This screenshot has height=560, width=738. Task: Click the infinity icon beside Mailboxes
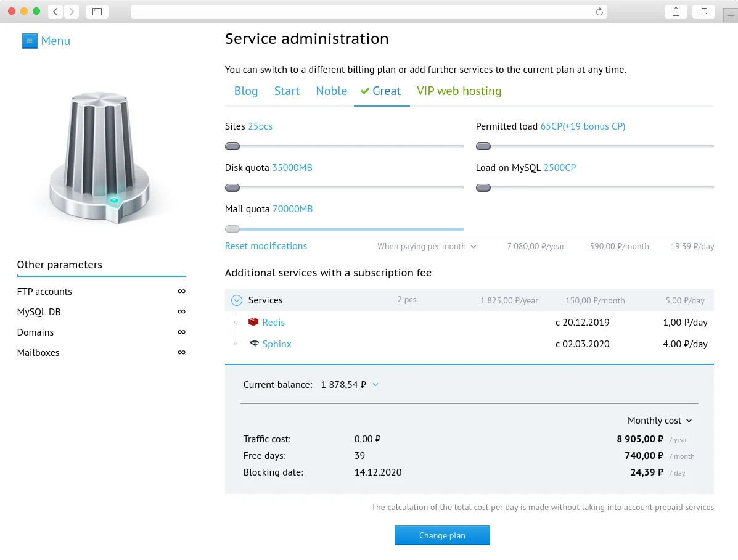[x=181, y=352]
